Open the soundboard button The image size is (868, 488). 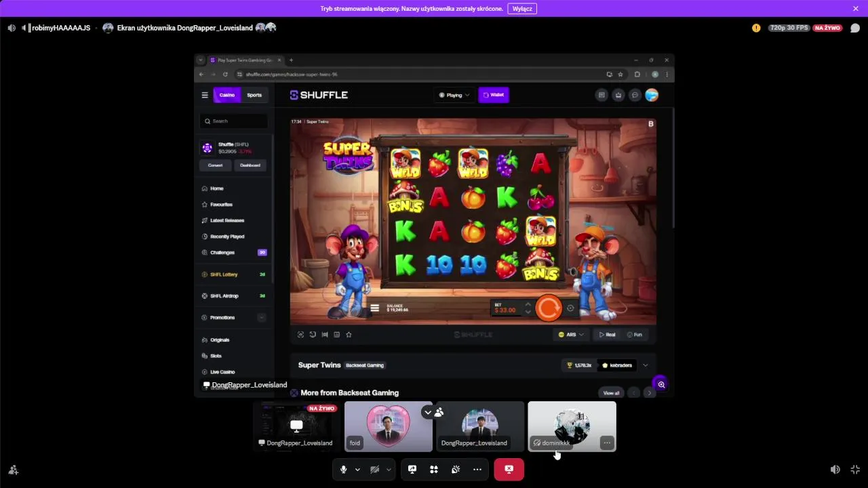456,470
